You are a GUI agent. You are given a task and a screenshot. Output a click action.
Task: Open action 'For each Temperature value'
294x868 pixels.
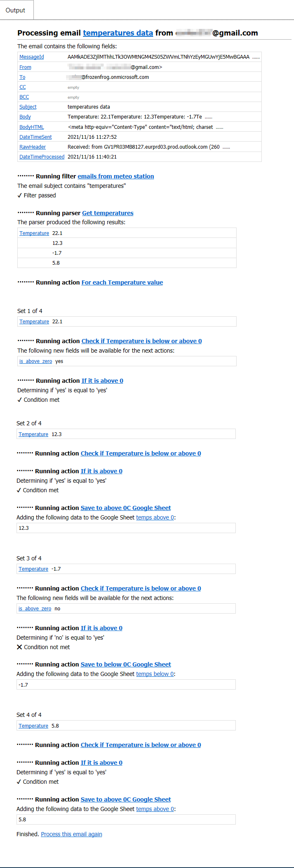(x=122, y=282)
